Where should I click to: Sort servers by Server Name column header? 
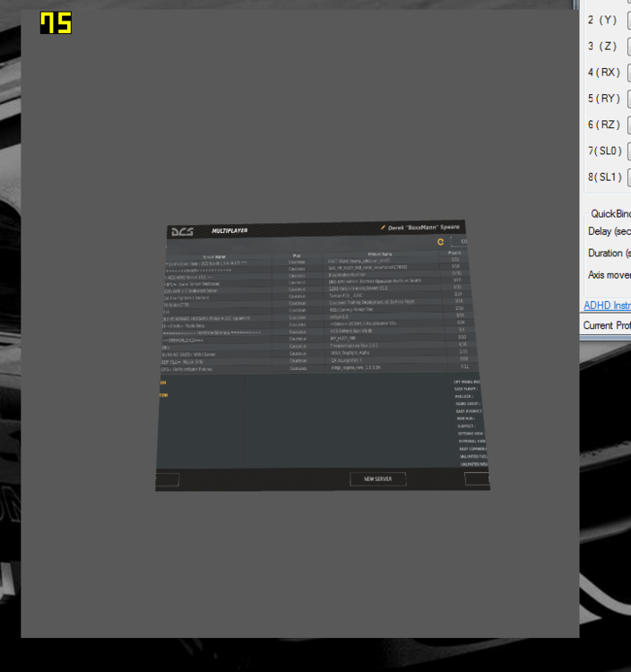pos(214,257)
